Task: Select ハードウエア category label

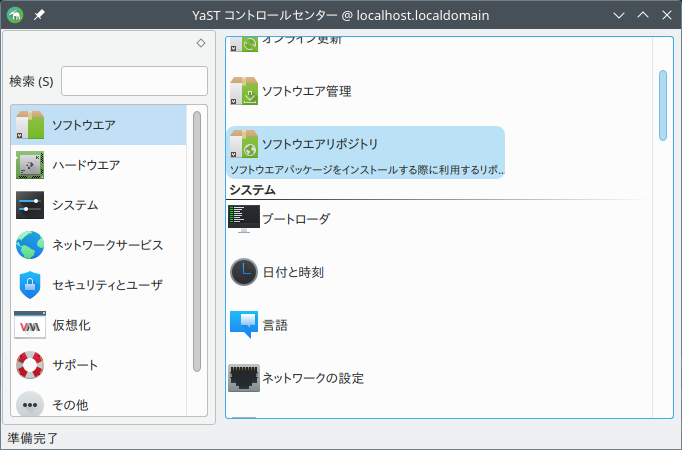Action: click(x=86, y=165)
